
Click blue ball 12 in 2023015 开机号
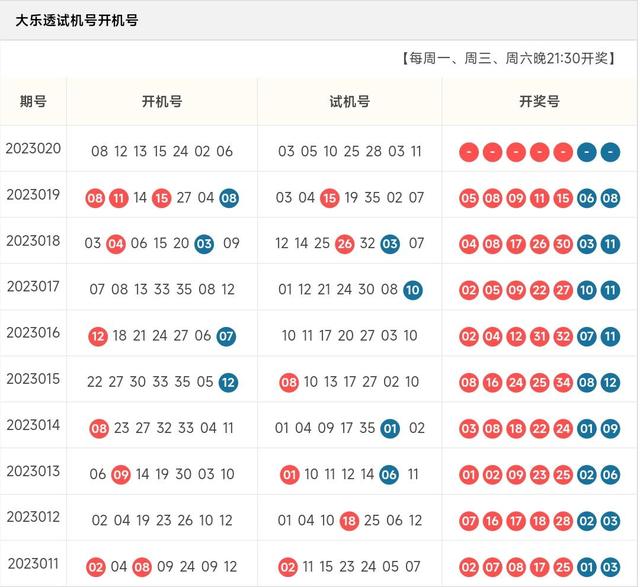pos(228,382)
